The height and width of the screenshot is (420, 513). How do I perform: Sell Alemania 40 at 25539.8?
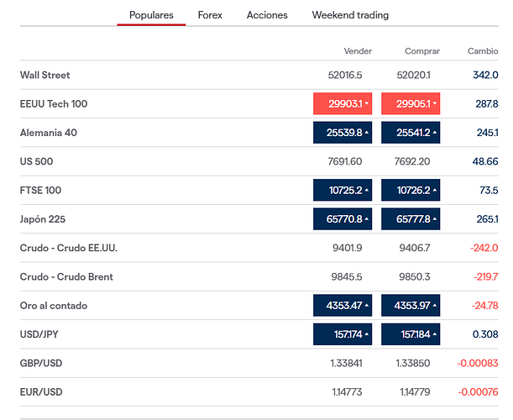tap(343, 133)
